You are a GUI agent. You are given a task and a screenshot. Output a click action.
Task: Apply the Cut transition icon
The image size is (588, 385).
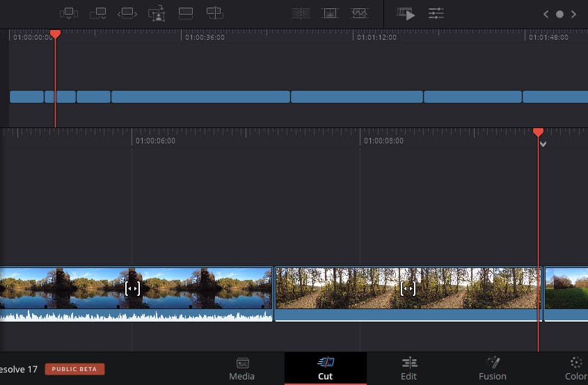[301, 13]
